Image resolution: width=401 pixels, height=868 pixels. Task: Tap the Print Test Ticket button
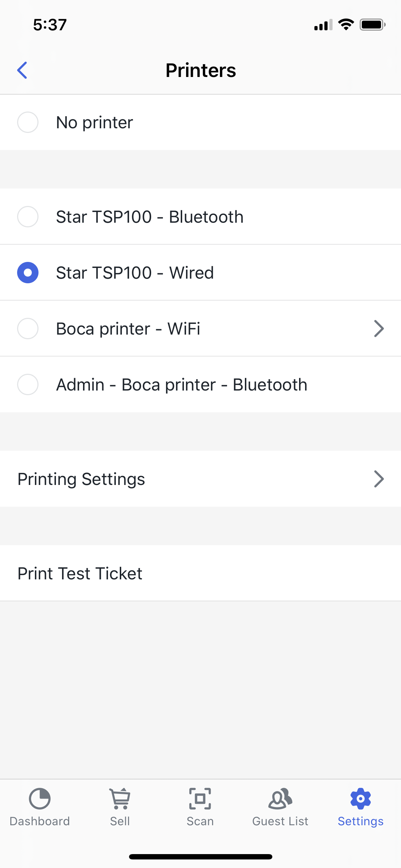(x=200, y=573)
